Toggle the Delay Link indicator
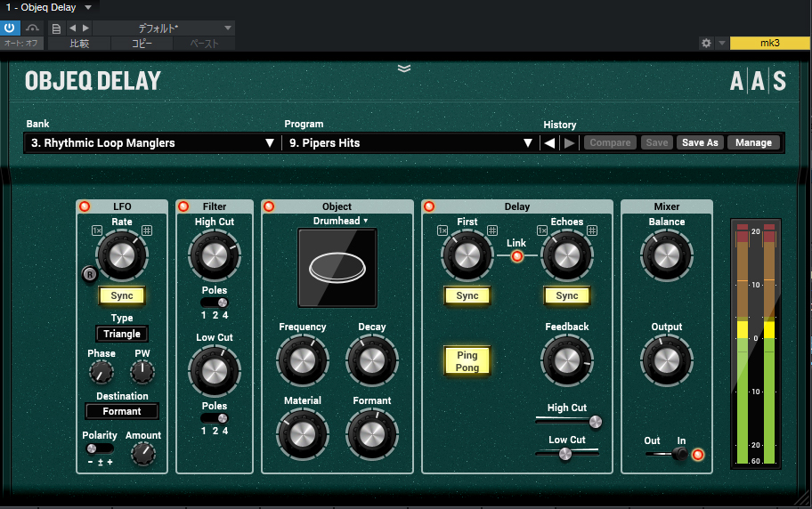Screen dimensions: 812x509 (x=516, y=255)
